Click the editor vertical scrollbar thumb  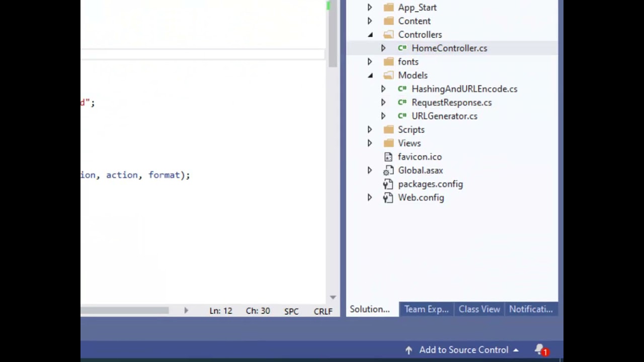[333, 34]
